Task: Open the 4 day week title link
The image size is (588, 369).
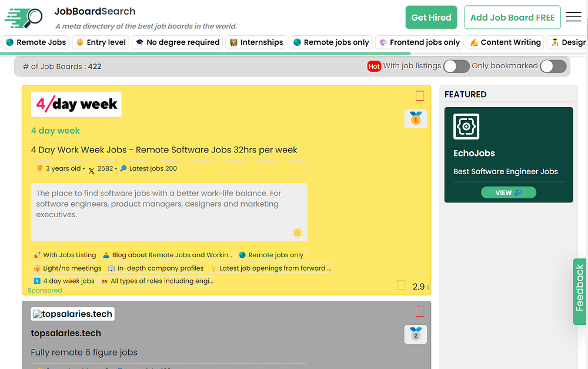Action: point(55,131)
